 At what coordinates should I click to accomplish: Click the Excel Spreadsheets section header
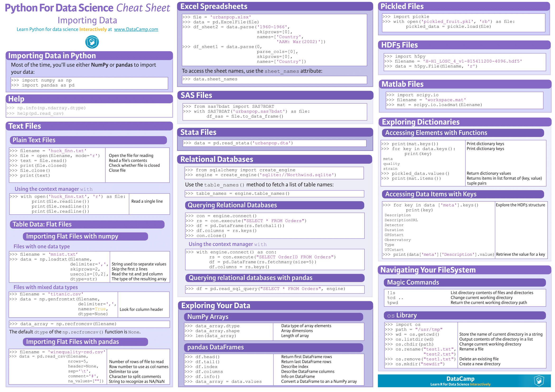pyautogui.click(x=275, y=6)
